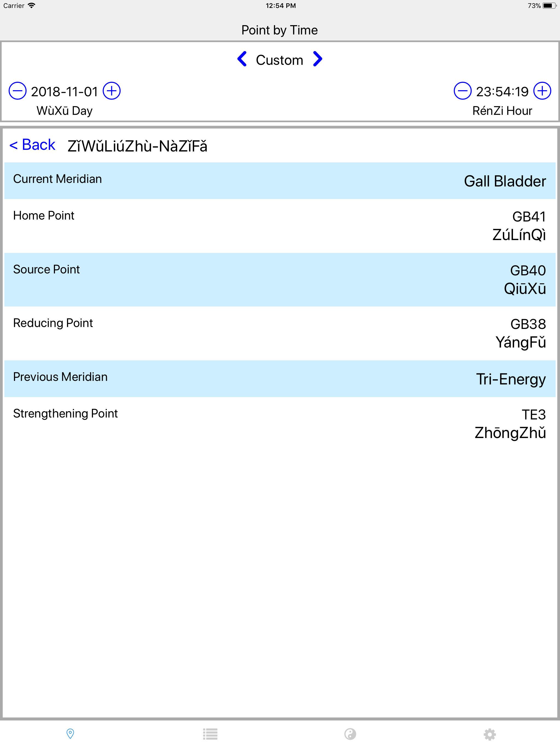Select the YángFǔ point name
The width and height of the screenshot is (560, 747).
[x=520, y=342]
